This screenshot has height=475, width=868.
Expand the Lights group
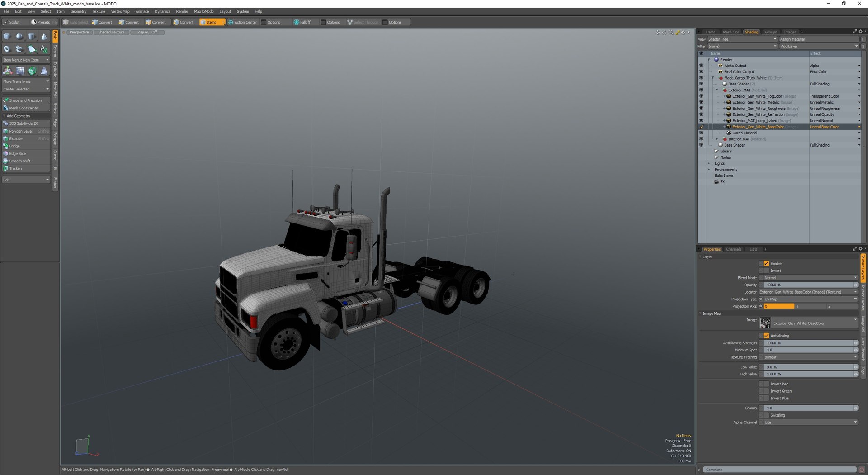click(x=709, y=163)
